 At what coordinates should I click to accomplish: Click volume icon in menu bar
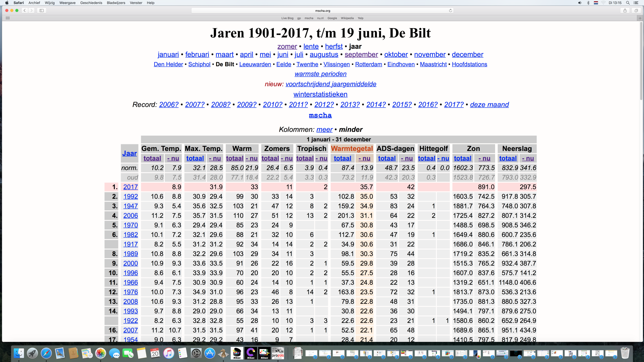pyautogui.click(x=580, y=3)
